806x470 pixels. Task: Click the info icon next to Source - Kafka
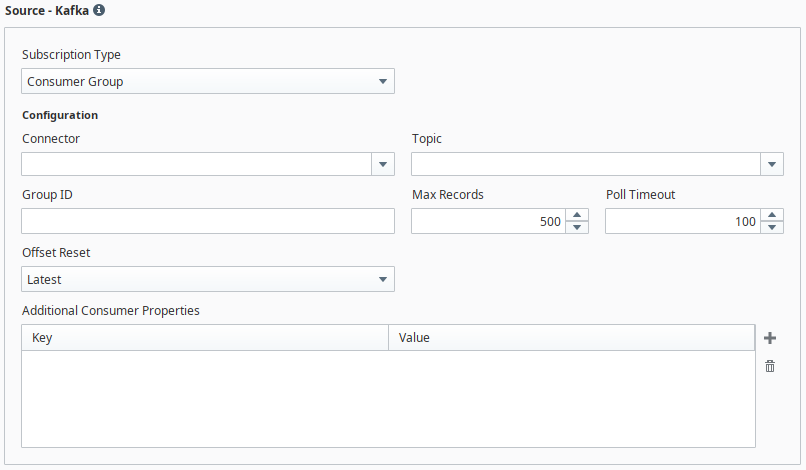(x=99, y=10)
